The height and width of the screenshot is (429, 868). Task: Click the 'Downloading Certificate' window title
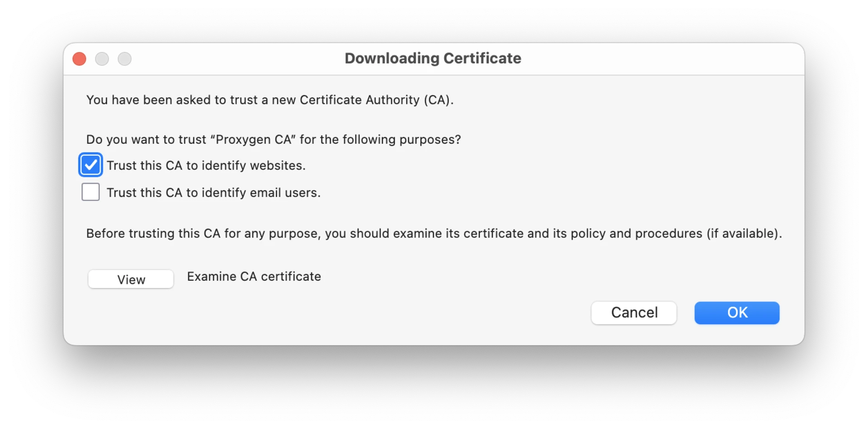click(x=433, y=58)
